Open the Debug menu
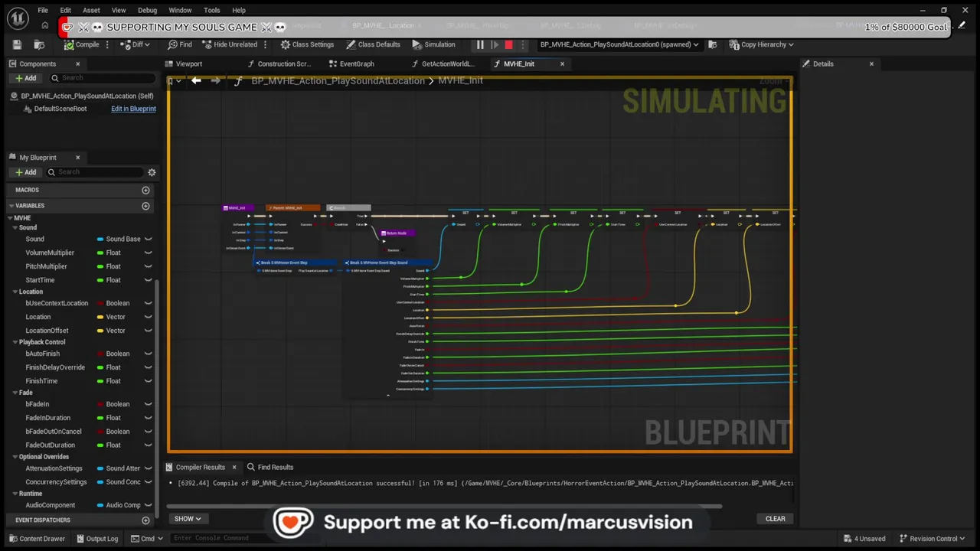This screenshot has height=551, width=980. [x=148, y=10]
